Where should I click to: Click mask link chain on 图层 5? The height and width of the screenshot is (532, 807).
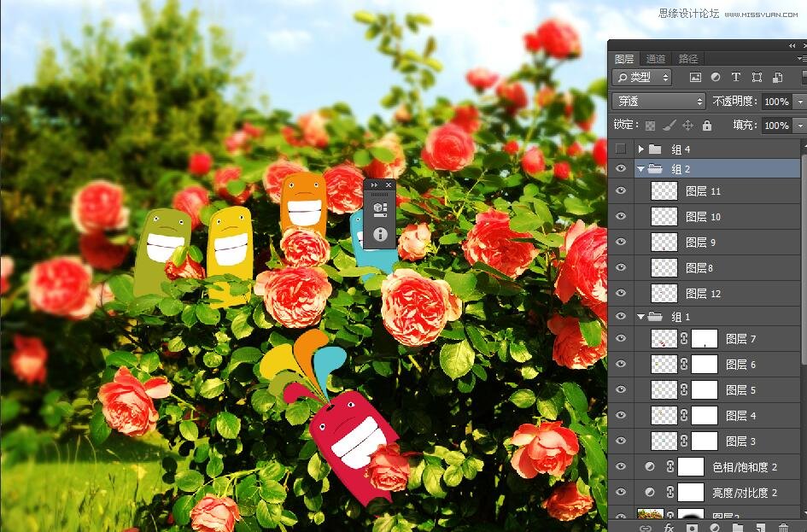coord(684,390)
